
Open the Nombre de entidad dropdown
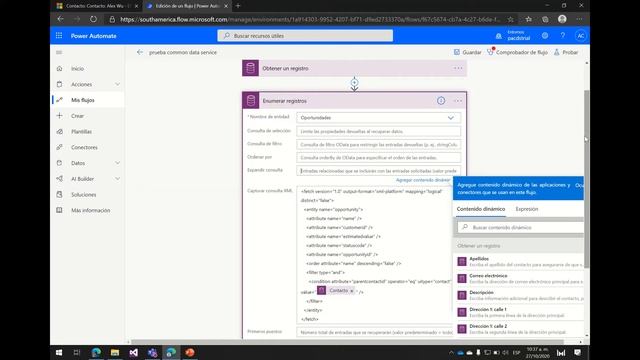click(x=379, y=118)
